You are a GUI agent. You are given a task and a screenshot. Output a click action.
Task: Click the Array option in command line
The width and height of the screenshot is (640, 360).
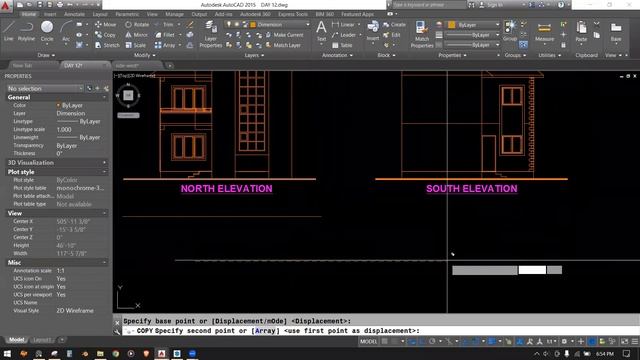tap(265, 331)
